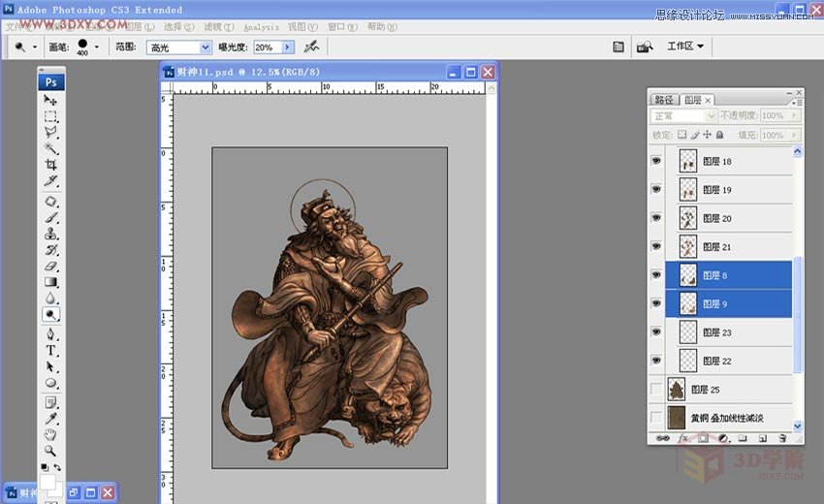Hide layer 图层 23
Screen dimensions: 824x504
656,331
